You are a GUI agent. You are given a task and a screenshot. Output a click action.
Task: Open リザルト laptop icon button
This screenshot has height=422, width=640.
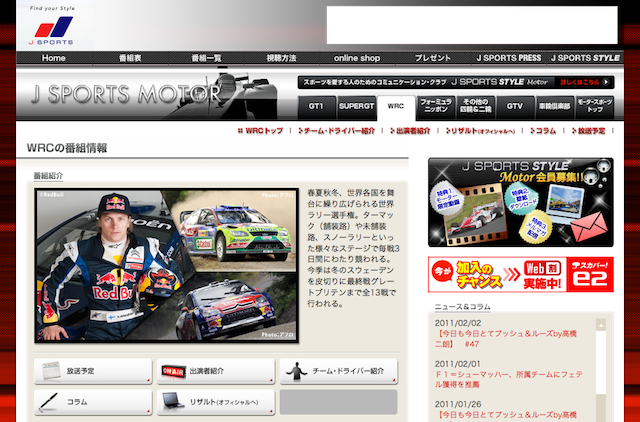click(x=215, y=402)
